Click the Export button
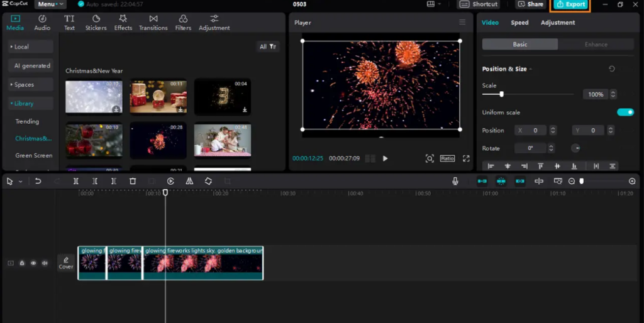The image size is (644, 323). click(x=571, y=4)
